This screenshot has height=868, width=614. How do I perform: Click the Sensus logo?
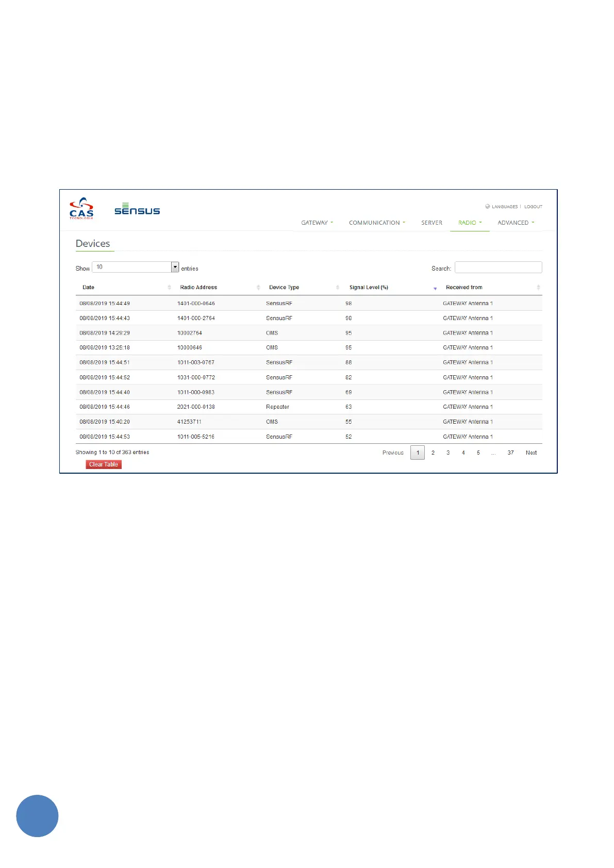point(137,208)
